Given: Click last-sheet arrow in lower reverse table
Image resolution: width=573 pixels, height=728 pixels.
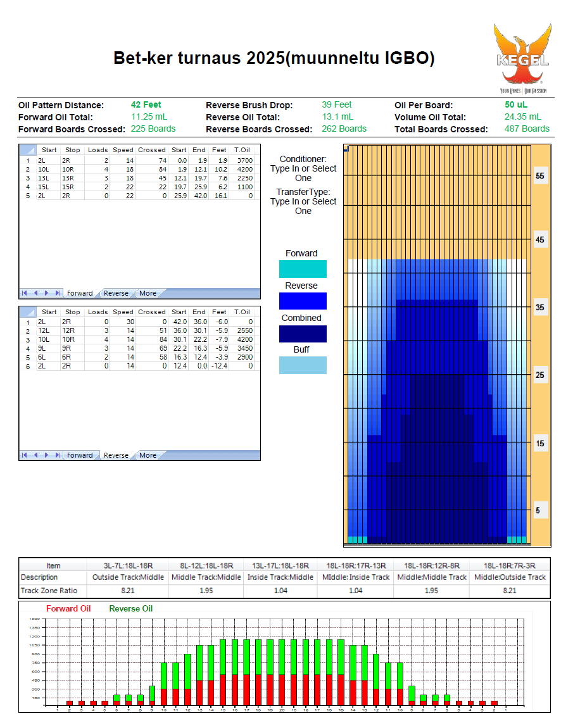Looking at the screenshot, I should (58, 455).
